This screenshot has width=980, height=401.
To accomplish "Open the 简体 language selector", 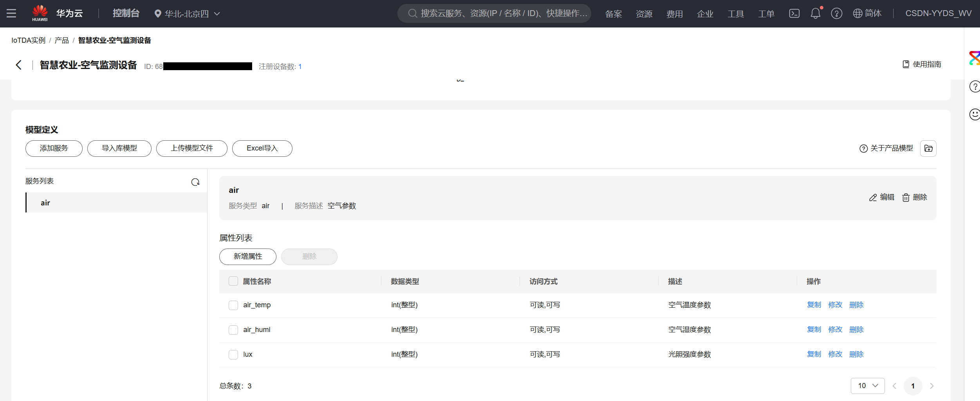I will point(873,13).
